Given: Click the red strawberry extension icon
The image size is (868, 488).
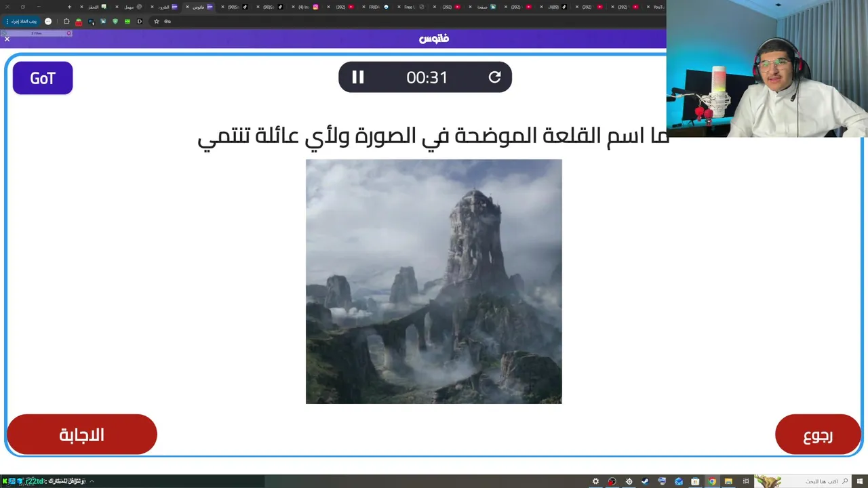Looking at the screenshot, I should pos(79,22).
